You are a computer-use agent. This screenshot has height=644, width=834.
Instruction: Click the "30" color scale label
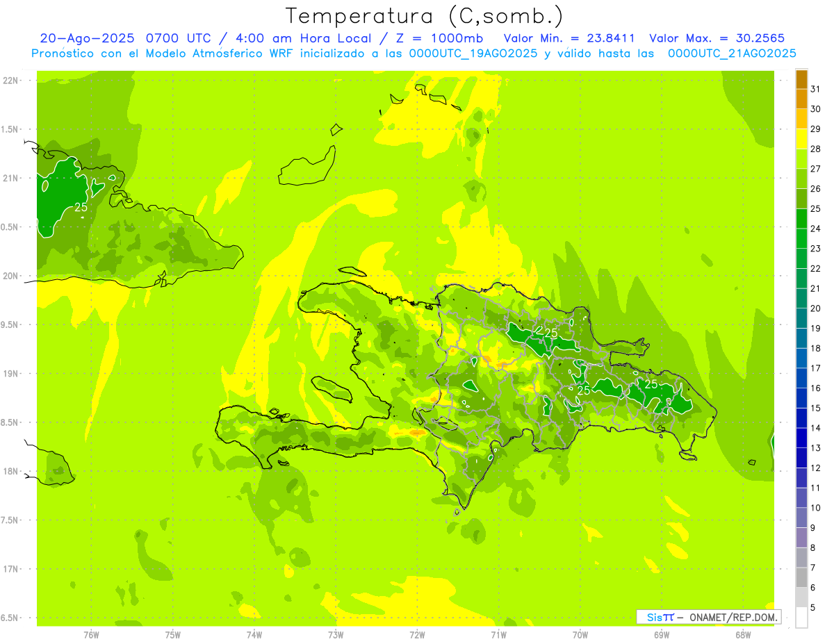tap(816, 109)
